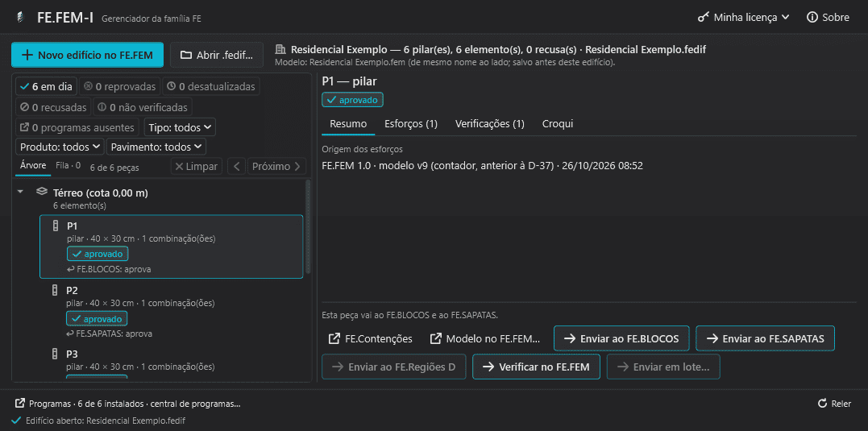Toggle the '6 em dia' filter chip

(46, 86)
